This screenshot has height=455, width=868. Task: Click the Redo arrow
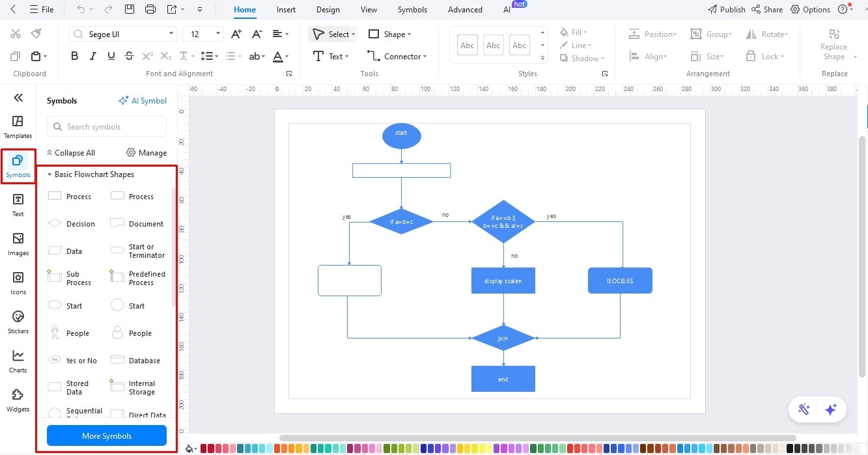[x=108, y=9]
